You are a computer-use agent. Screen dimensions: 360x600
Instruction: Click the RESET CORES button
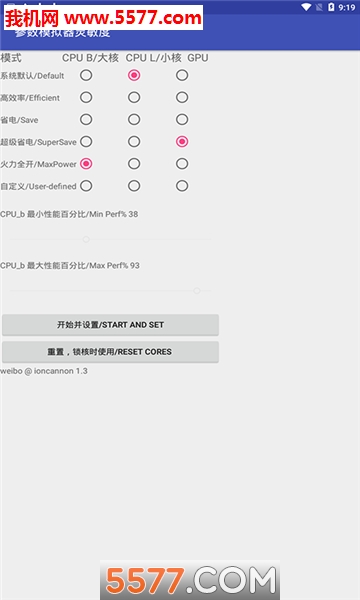pyautogui.click(x=111, y=352)
